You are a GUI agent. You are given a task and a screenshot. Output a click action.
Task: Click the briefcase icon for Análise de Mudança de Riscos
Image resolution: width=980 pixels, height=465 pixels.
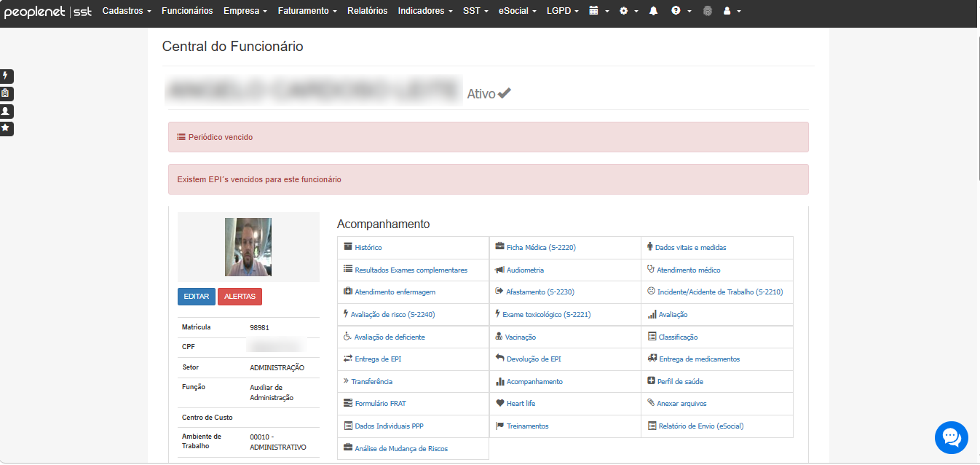click(348, 448)
